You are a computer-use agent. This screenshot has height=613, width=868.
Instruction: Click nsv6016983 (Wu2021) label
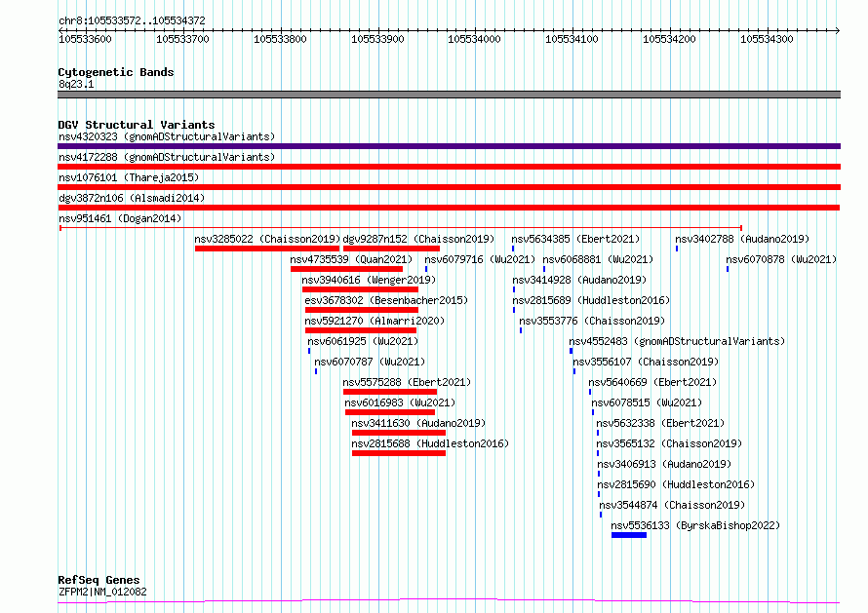point(400,402)
